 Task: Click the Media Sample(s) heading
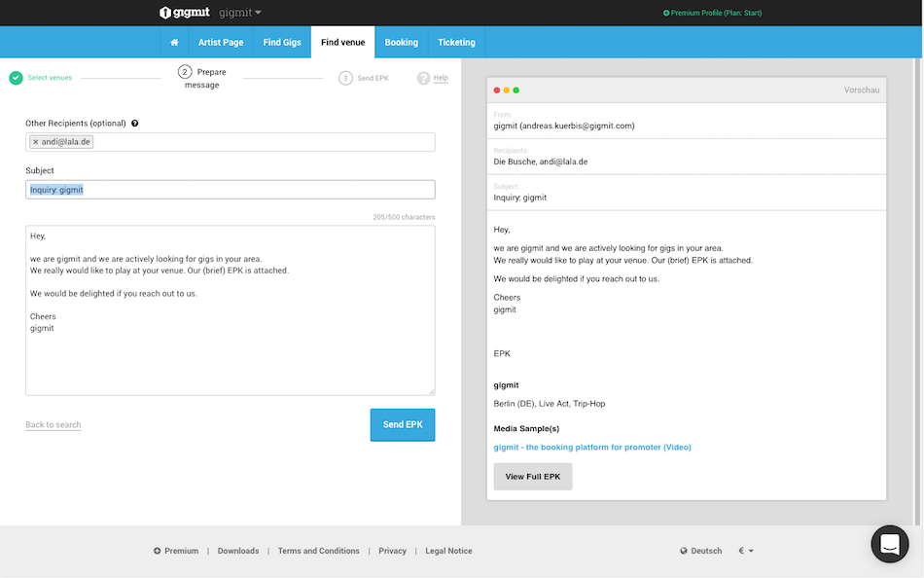[x=526, y=429]
